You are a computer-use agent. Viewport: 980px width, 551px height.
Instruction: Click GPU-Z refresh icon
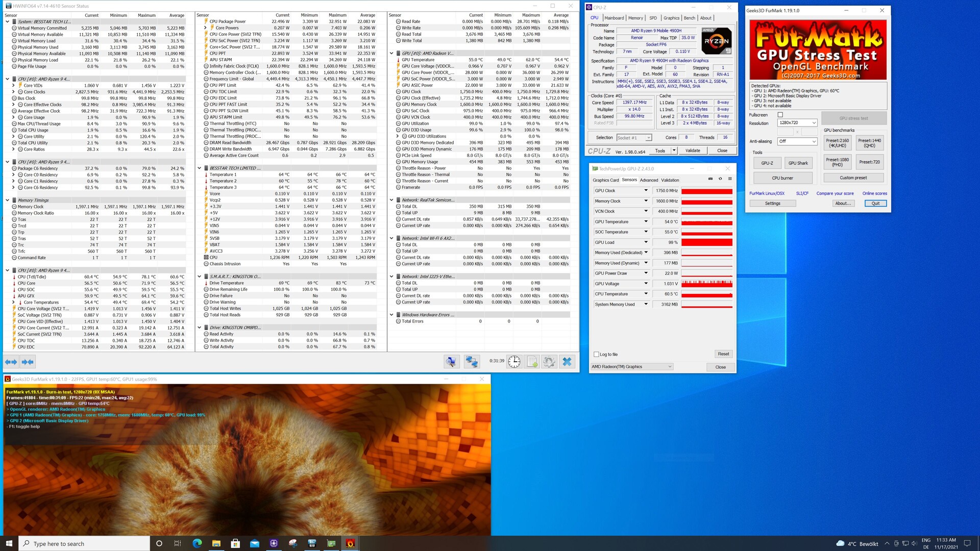click(x=720, y=179)
